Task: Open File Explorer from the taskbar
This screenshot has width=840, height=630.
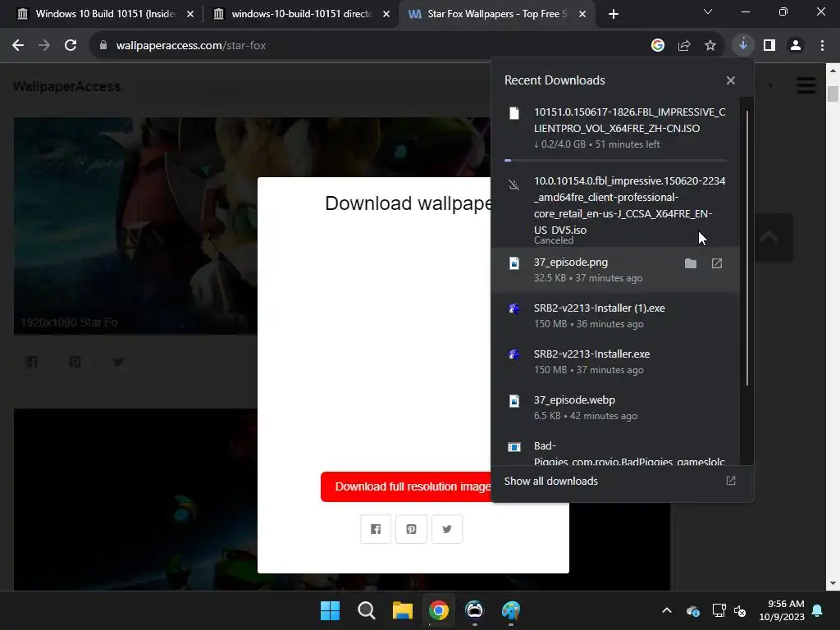Action: (x=402, y=610)
